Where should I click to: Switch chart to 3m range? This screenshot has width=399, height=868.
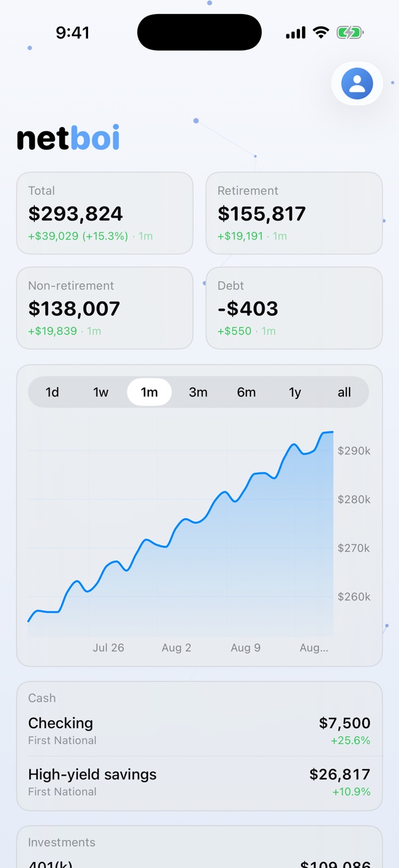pyautogui.click(x=198, y=392)
